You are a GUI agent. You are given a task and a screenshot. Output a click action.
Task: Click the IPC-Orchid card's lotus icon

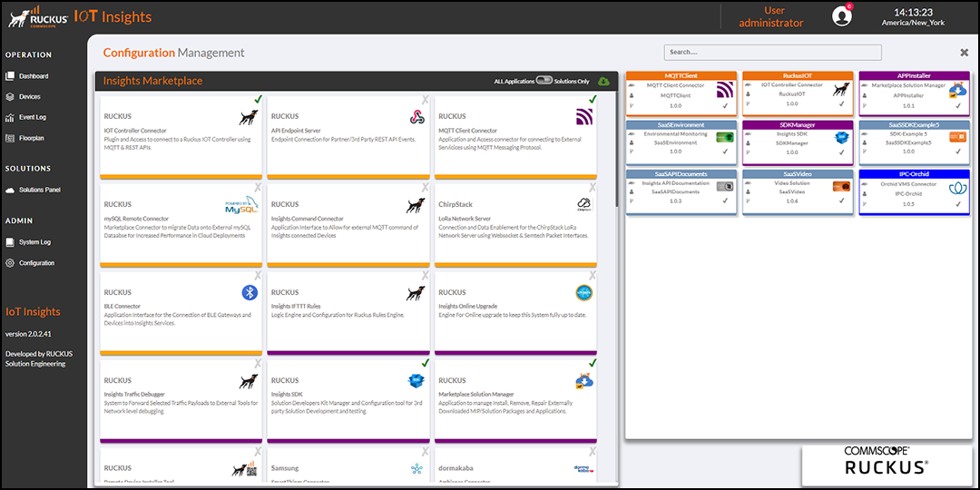[957, 188]
